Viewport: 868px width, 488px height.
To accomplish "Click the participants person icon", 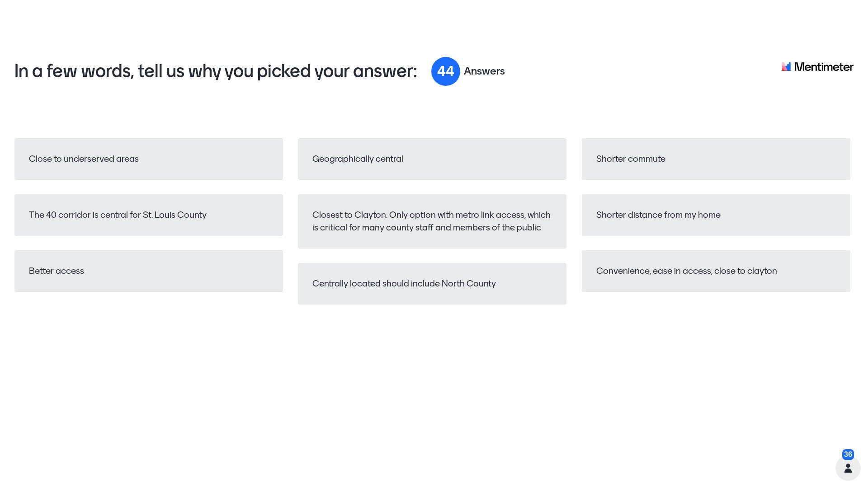I will (848, 468).
